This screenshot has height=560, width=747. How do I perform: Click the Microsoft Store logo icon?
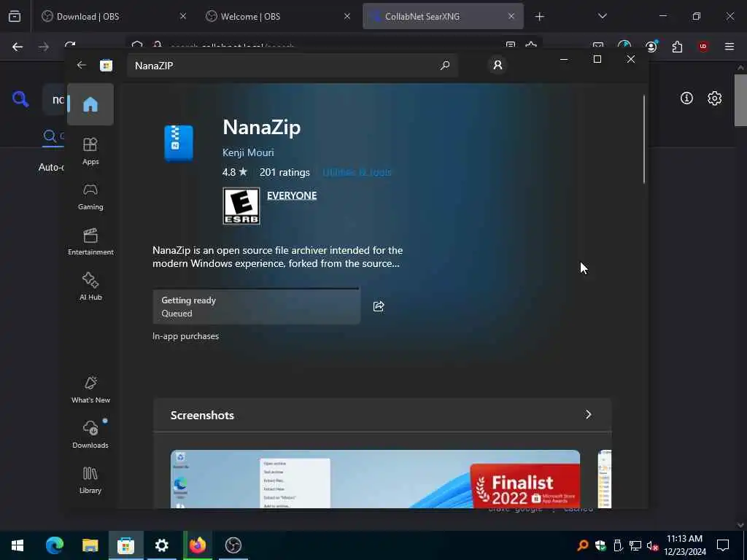107,65
